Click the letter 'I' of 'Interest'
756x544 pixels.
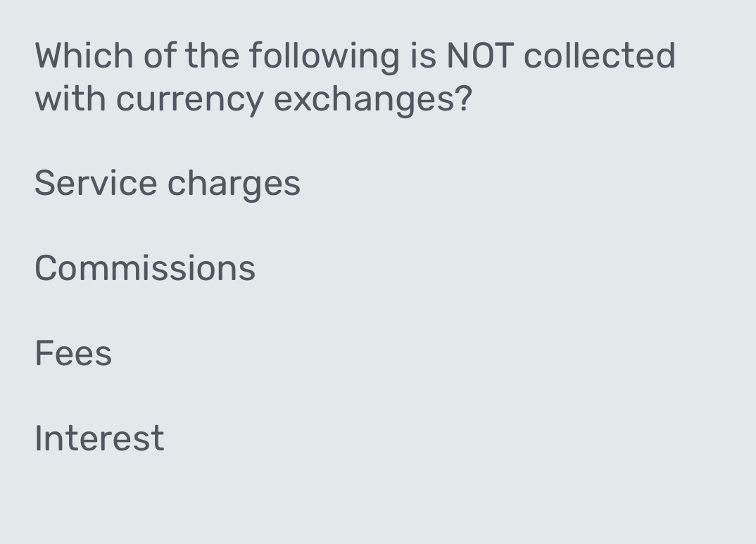click(x=38, y=438)
